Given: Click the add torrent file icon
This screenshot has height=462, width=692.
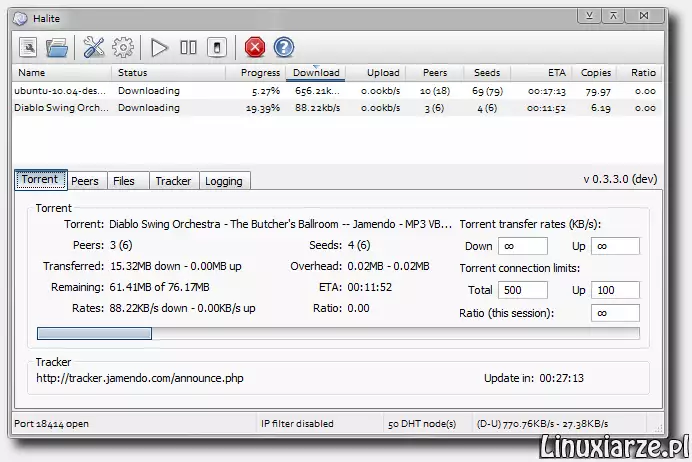Looking at the screenshot, I should [28, 47].
